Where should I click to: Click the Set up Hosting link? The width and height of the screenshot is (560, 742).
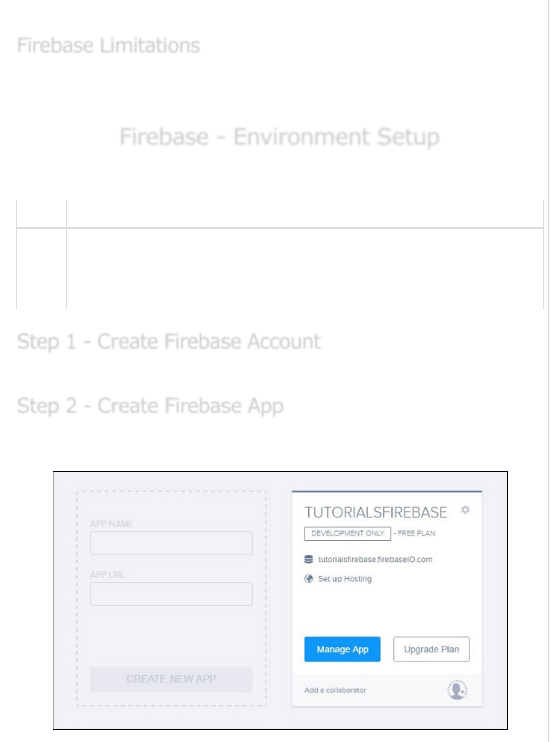tap(345, 579)
